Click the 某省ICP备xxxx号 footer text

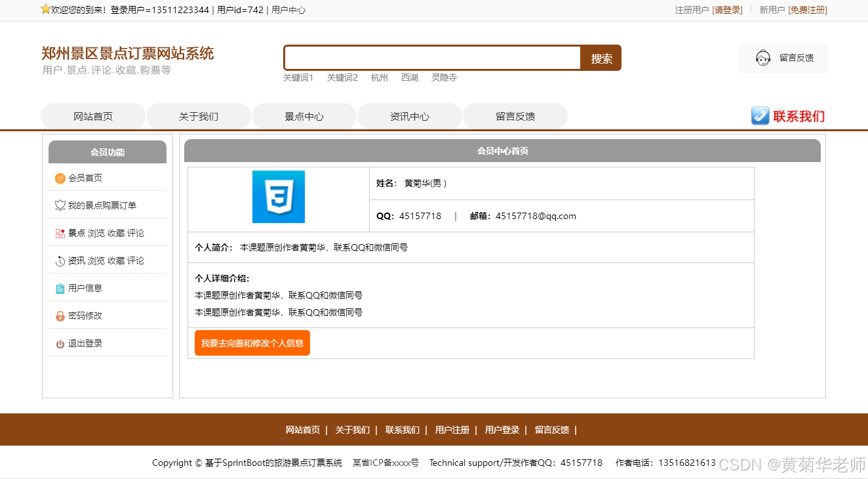click(x=385, y=463)
